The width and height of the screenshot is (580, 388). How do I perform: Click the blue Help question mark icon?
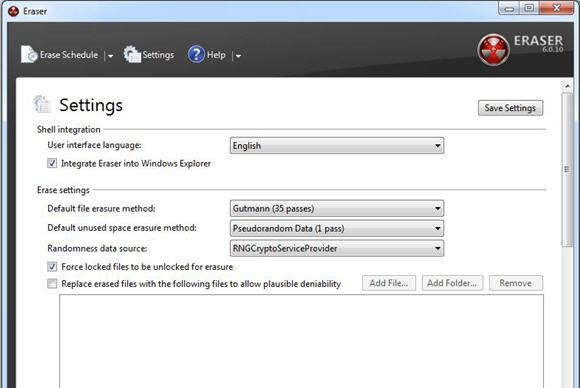point(196,54)
